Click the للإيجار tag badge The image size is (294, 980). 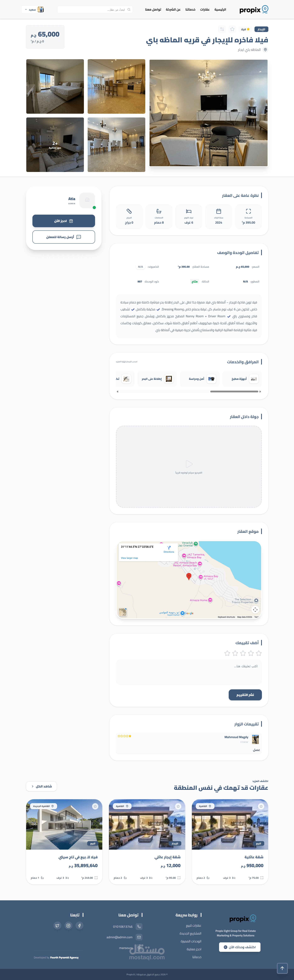pos(261,29)
